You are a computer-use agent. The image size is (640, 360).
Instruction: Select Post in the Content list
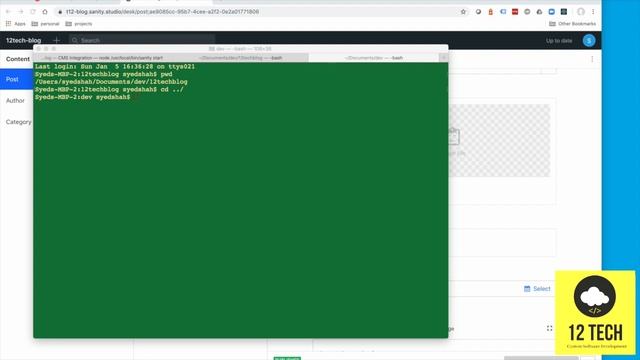click(x=16, y=79)
